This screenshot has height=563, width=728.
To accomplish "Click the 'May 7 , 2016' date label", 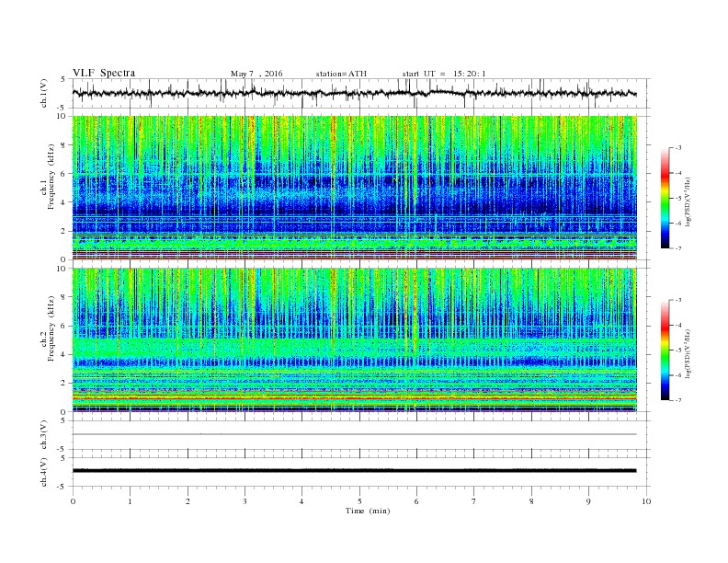I will [256, 74].
